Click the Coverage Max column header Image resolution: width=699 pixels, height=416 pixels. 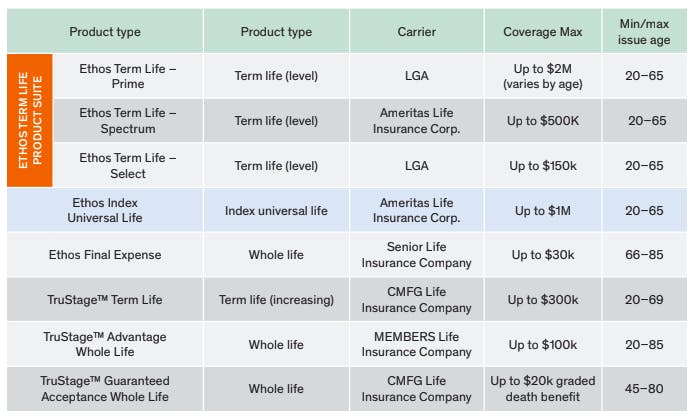pos(542,32)
